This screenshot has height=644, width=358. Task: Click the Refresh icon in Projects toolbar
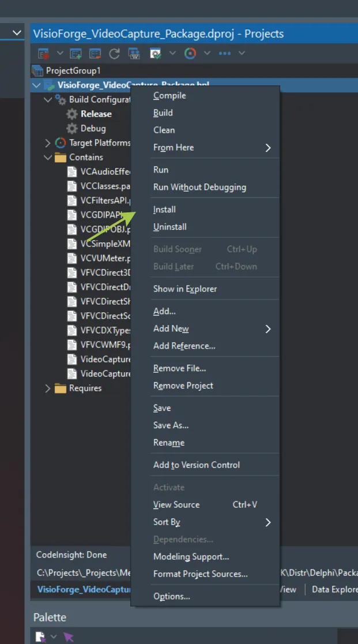(114, 54)
